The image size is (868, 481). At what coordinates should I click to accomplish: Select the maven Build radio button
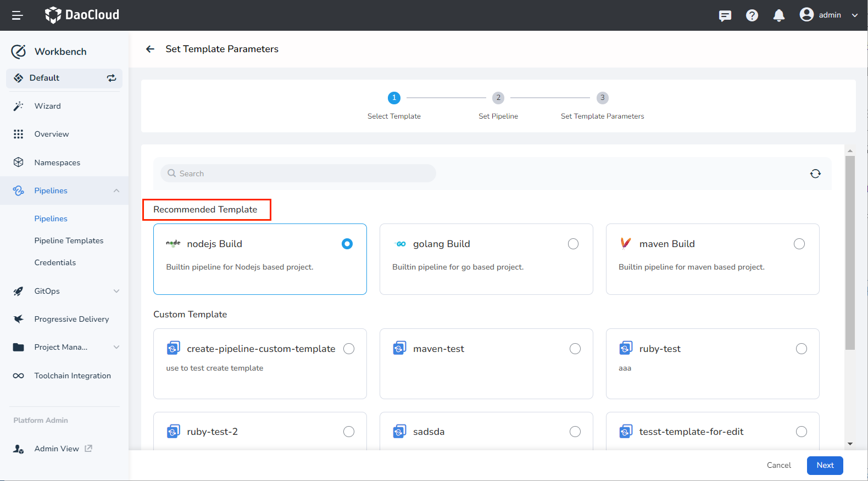pyautogui.click(x=799, y=244)
